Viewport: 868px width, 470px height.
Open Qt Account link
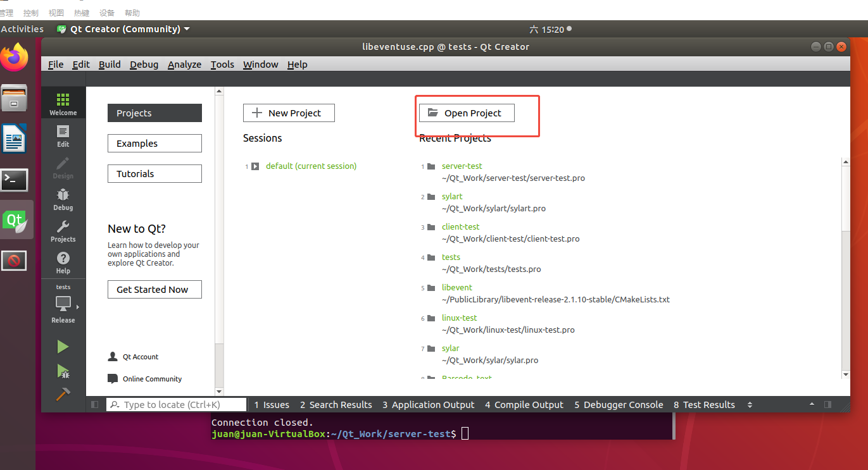[141, 357]
